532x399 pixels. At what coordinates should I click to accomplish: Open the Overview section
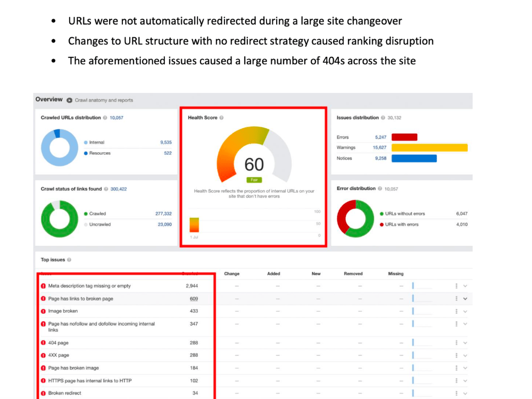point(49,99)
